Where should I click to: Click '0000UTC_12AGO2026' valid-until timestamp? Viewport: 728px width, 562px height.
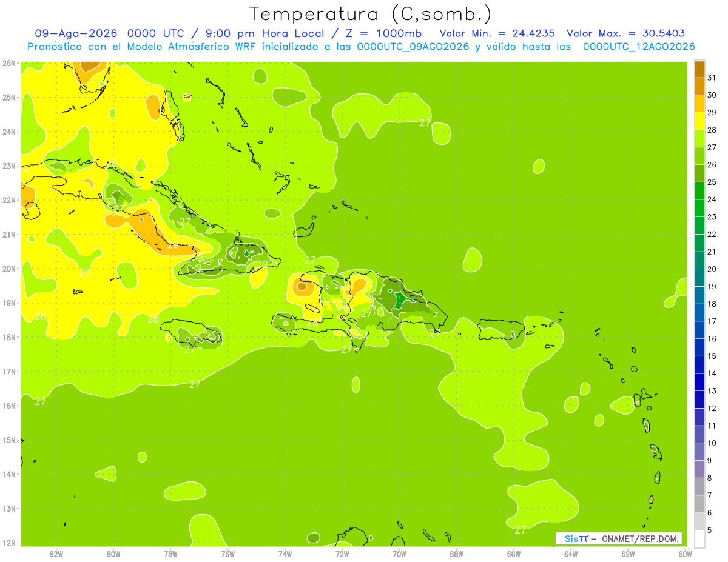coord(639,46)
